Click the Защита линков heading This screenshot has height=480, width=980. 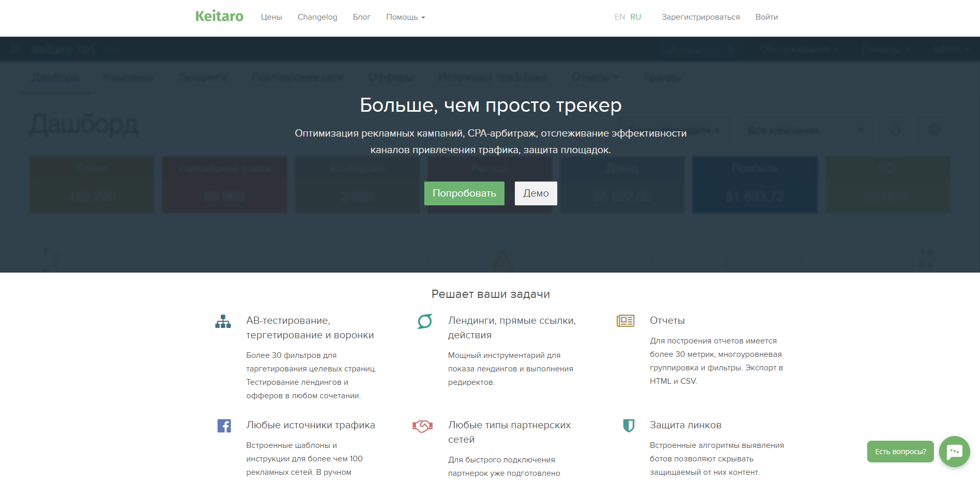(686, 425)
